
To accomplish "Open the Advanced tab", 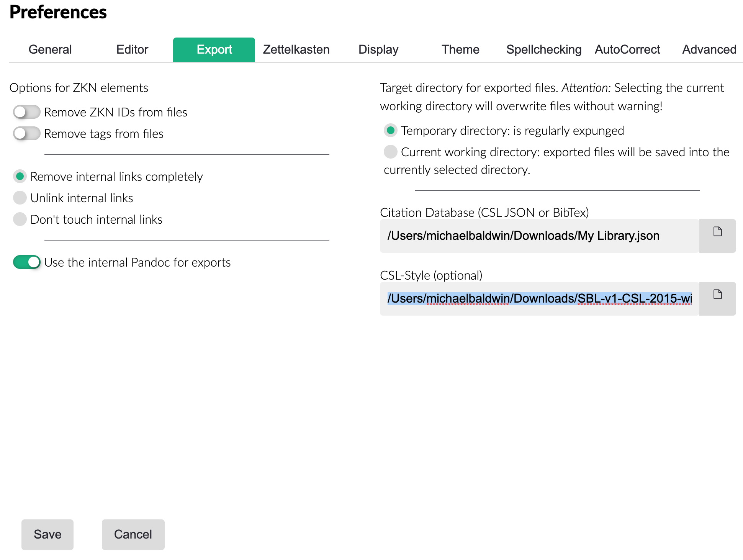I will point(709,49).
